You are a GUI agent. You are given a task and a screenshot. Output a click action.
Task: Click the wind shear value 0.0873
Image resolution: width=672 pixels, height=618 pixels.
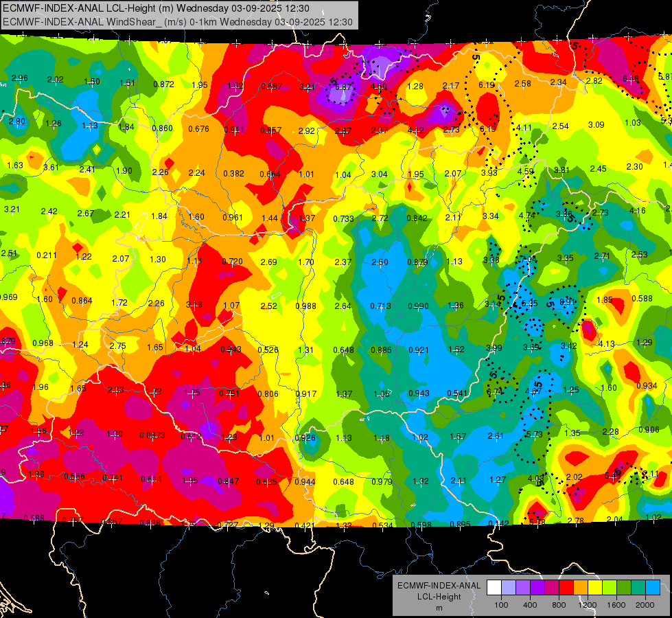[x=152, y=435]
